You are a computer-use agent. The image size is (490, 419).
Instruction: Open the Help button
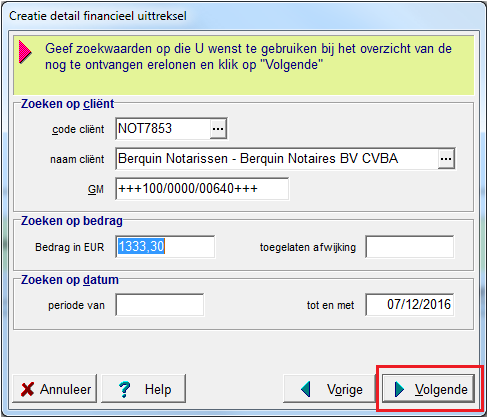[x=143, y=389]
